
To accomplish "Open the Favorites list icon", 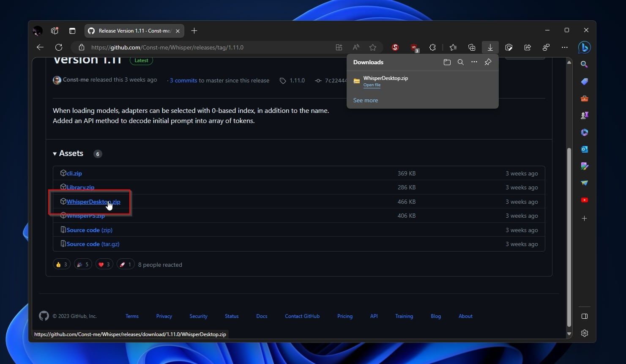I will [x=453, y=47].
